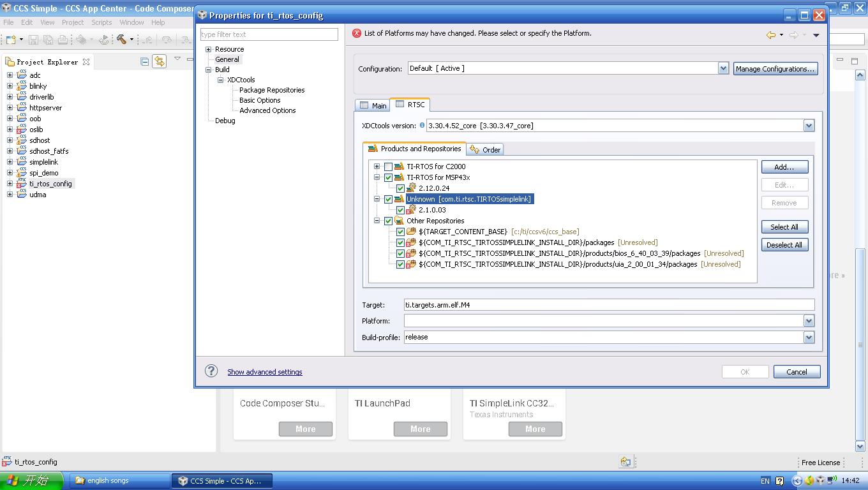Click the Windows Start button
The image size is (868, 490).
(32, 480)
